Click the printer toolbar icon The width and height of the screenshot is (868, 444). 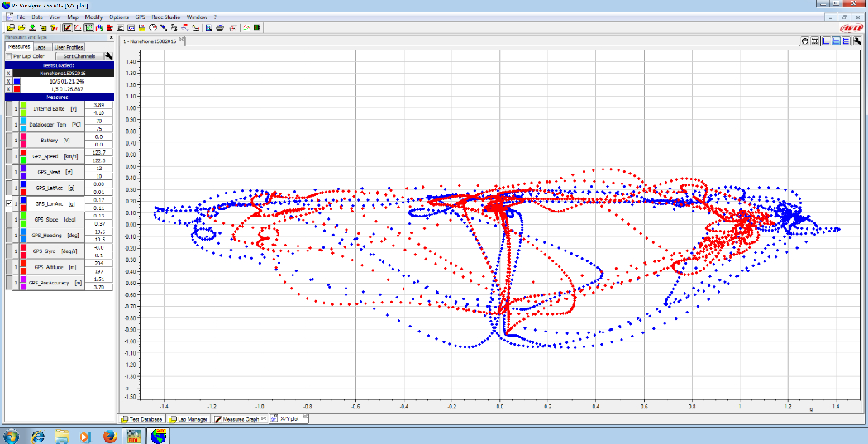tap(220, 27)
